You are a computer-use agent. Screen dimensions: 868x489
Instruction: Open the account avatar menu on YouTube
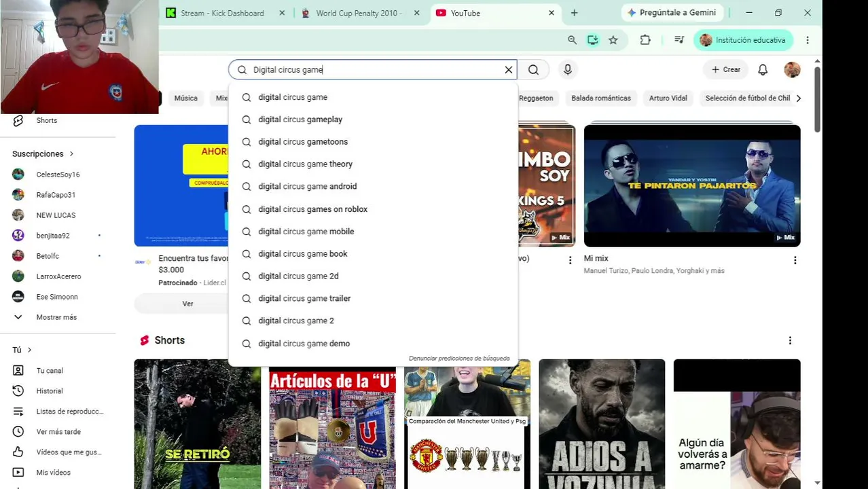[x=792, y=69]
